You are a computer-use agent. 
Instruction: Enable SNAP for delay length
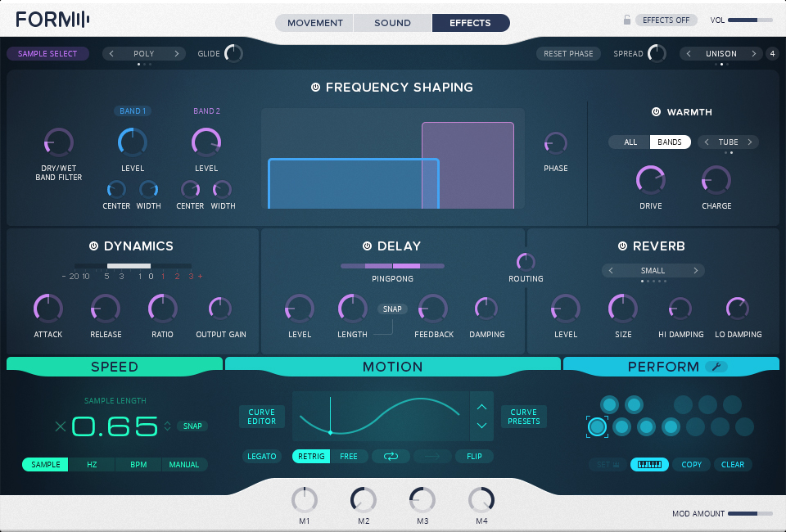click(x=392, y=309)
